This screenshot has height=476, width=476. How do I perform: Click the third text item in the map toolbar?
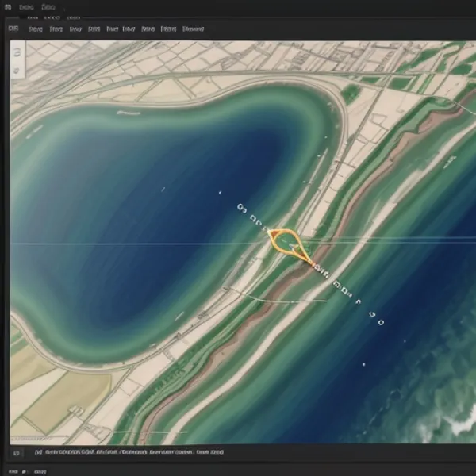pos(75,29)
